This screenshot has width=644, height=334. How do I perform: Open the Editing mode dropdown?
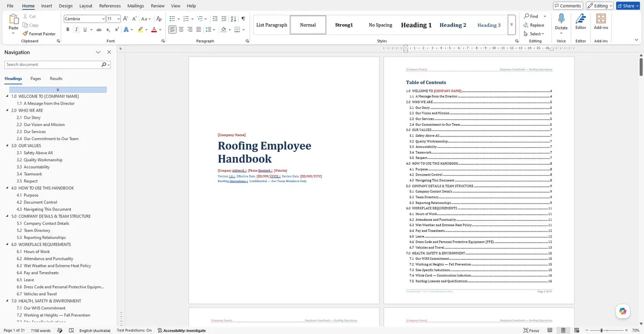pyautogui.click(x=600, y=6)
